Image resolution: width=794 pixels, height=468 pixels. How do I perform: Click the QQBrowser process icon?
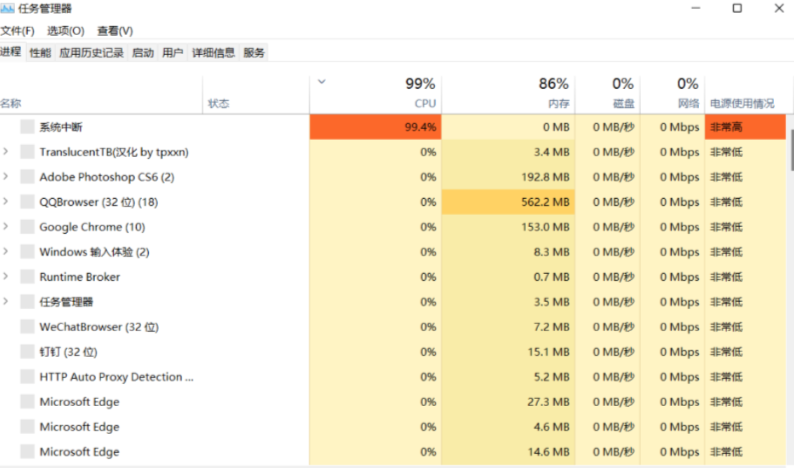coord(28,202)
